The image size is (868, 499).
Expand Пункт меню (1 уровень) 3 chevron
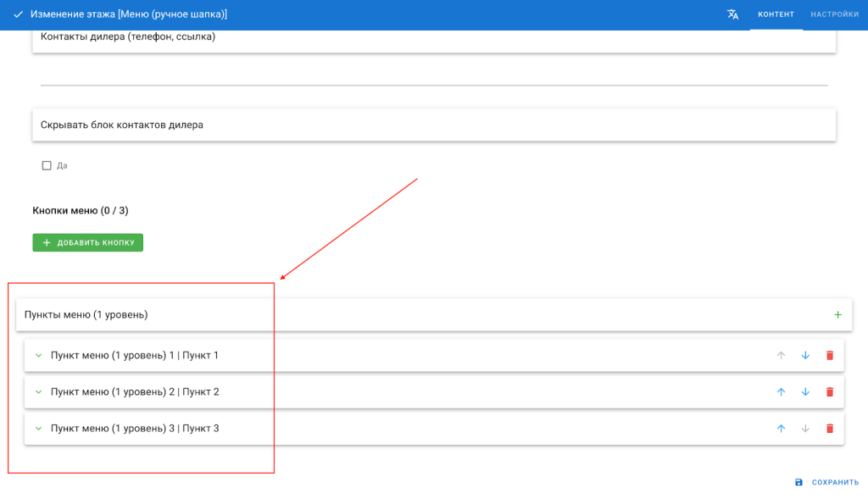[38, 429]
